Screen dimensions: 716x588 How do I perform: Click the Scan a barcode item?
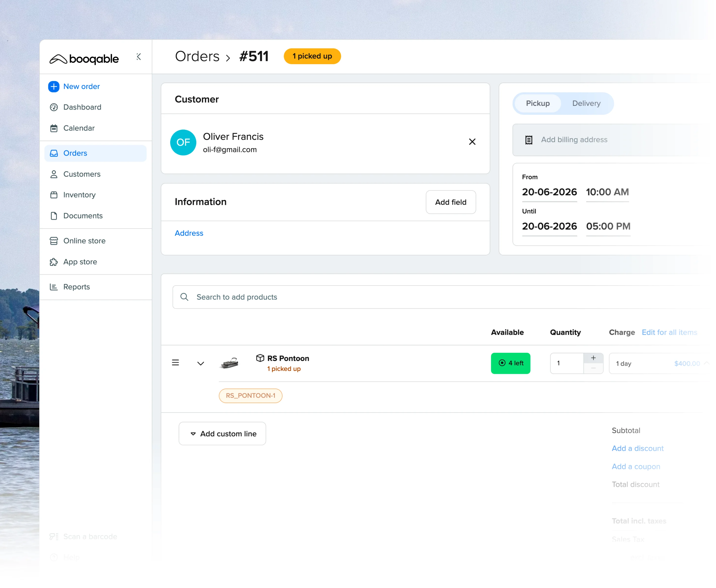point(83,537)
